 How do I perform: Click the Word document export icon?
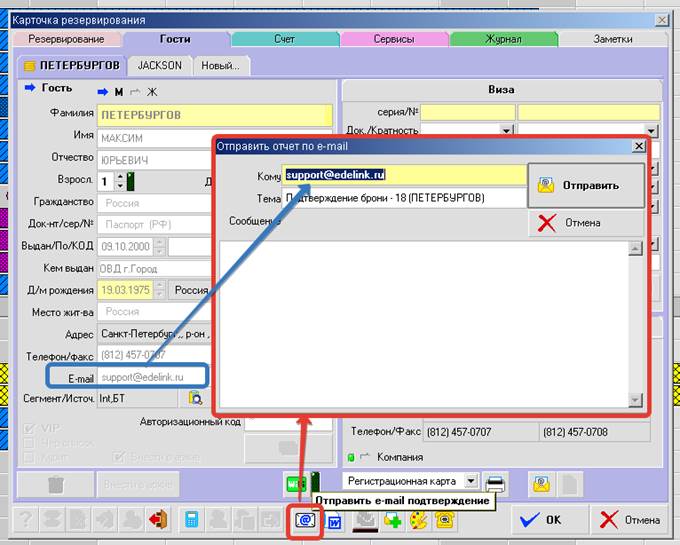tap(334, 520)
